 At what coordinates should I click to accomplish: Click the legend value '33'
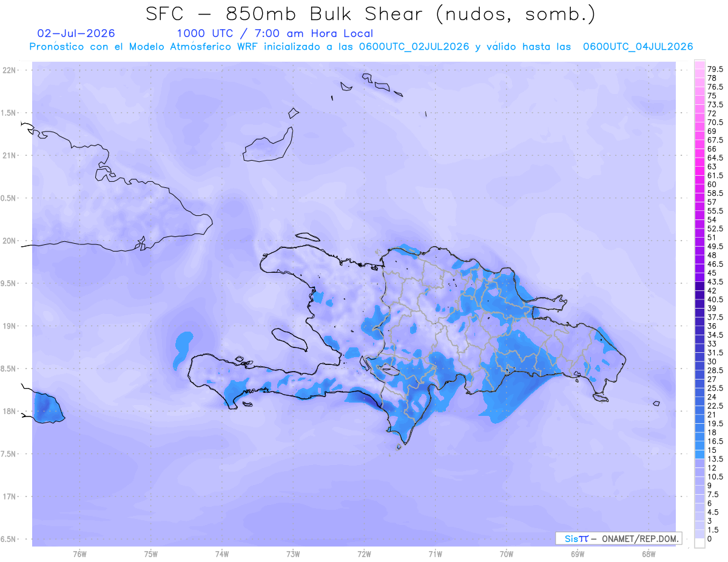point(712,344)
